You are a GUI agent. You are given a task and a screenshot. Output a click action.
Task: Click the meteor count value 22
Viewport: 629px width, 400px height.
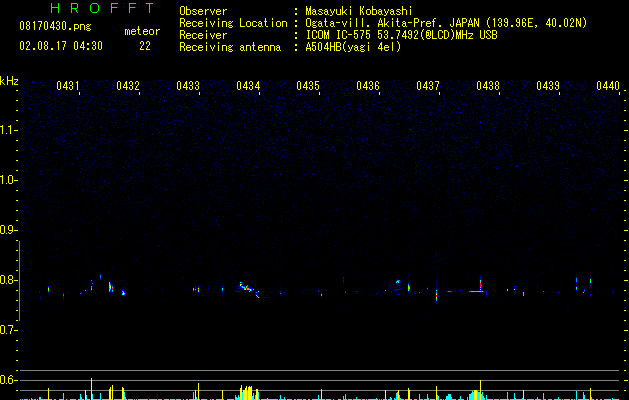click(145, 46)
